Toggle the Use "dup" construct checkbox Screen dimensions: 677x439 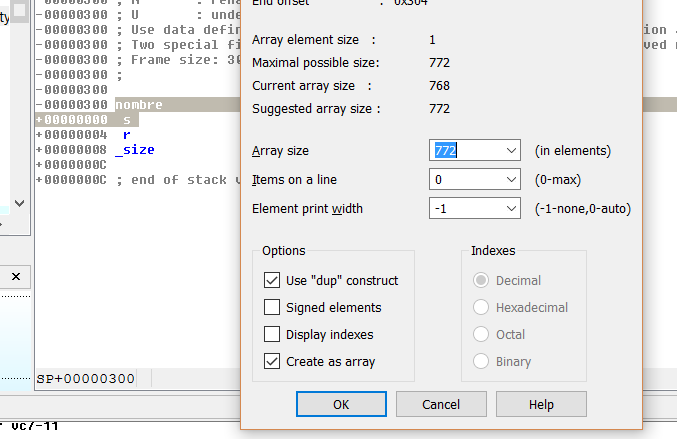click(272, 281)
